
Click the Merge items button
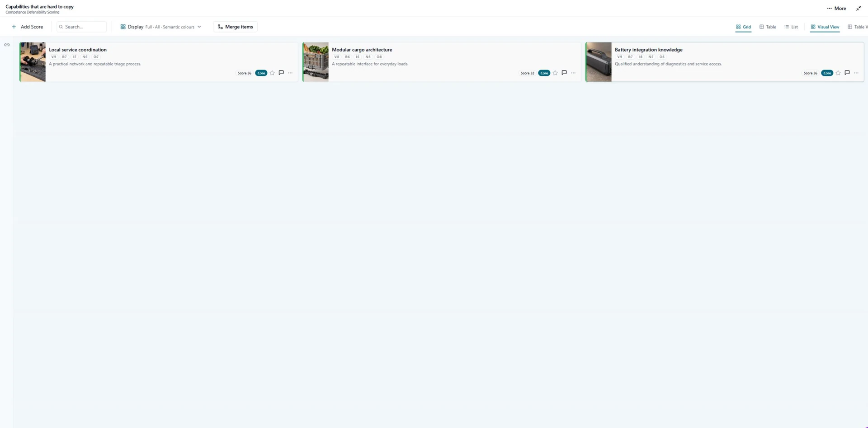(x=235, y=27)
